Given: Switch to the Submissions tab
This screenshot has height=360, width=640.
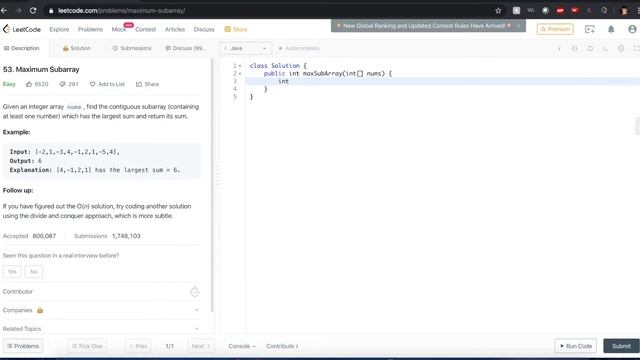Looking at the screenshot, I should pos(132,48).
